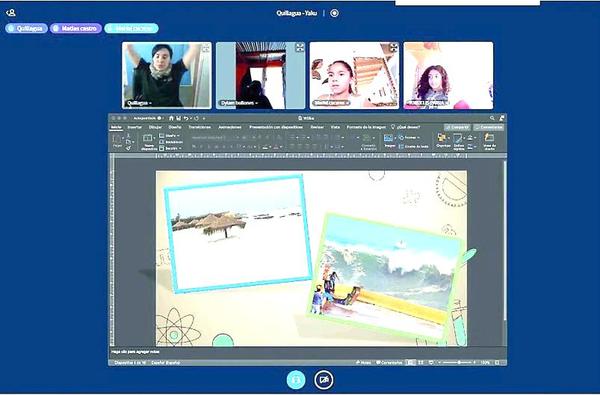
Task: Click the Organizar arrange icon
Action: pyautogui.click(x=442, y=137)
